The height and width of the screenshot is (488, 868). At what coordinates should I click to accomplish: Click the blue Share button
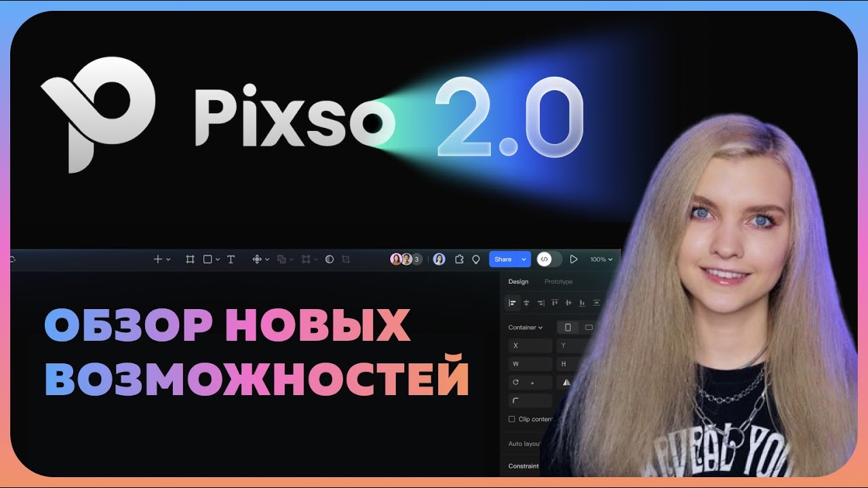(x=503, y=260)
